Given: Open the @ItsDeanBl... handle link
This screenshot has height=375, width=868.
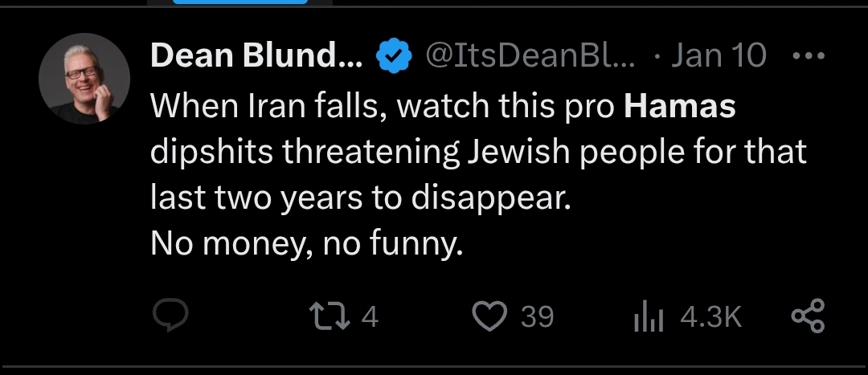Looking at the screenshot, I should 530,55.
